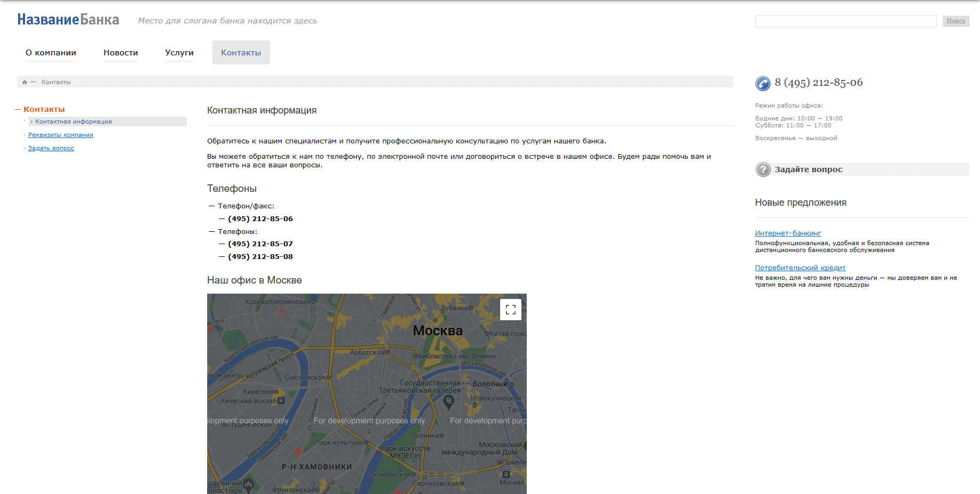This screenshot has height=494, width=980.
Task: Click the blue phone icon
Action: (763, 83)
